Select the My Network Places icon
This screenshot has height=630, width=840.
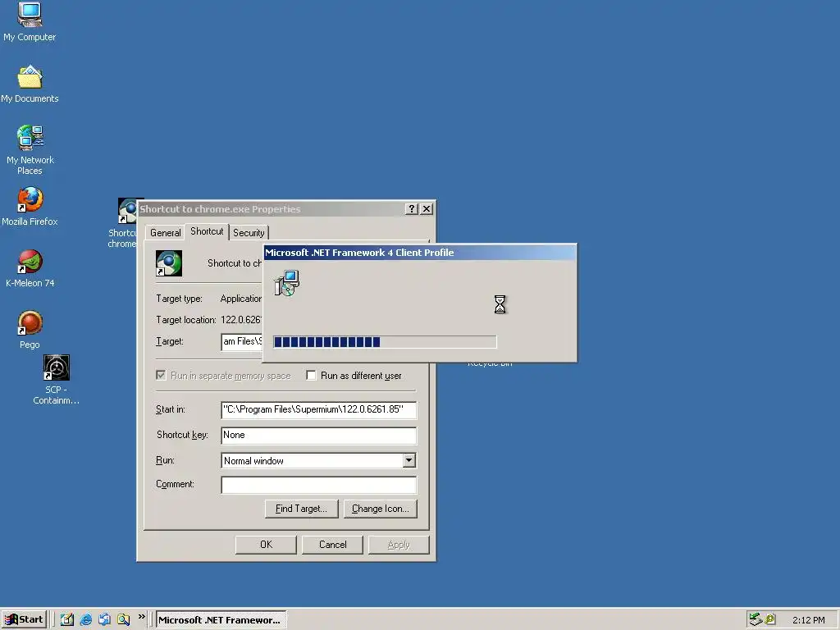point(30,150)
